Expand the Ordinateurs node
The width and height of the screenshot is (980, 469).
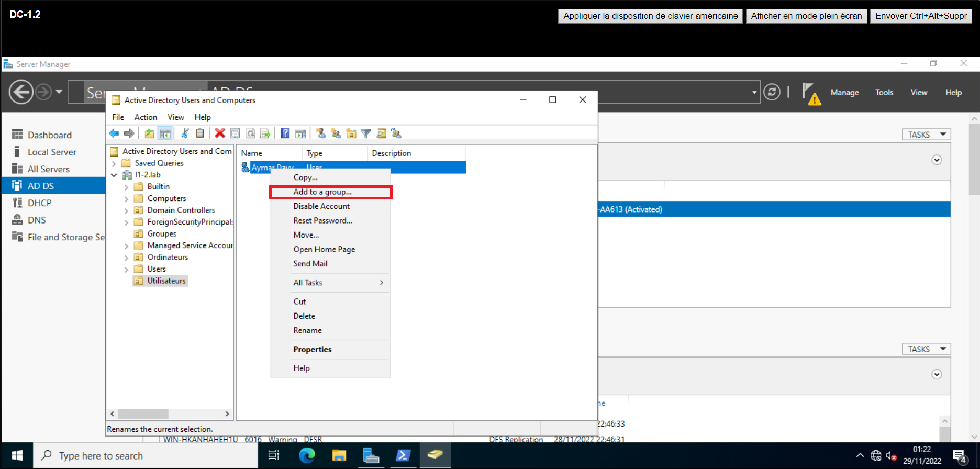tap(126, 258)
